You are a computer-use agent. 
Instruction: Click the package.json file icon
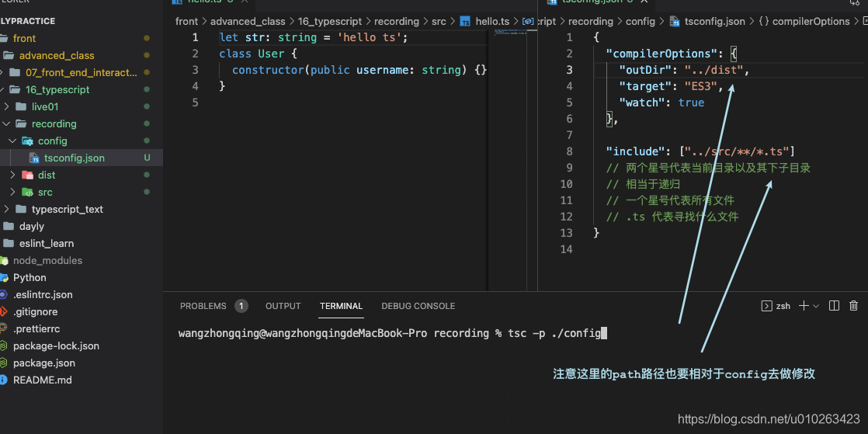3,363
